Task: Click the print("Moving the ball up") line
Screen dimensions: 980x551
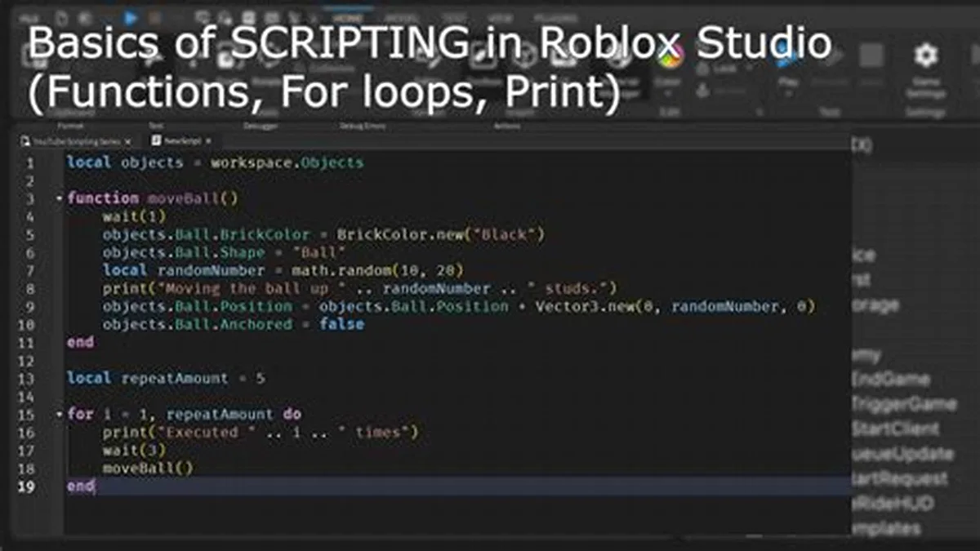Action: [360, 288]
